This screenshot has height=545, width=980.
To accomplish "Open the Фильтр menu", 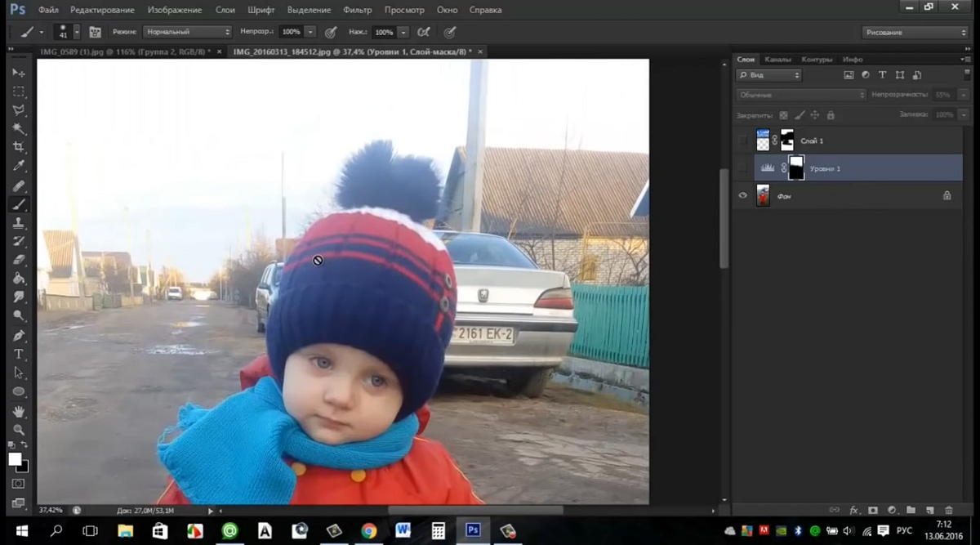I will (x=357, y=10).
